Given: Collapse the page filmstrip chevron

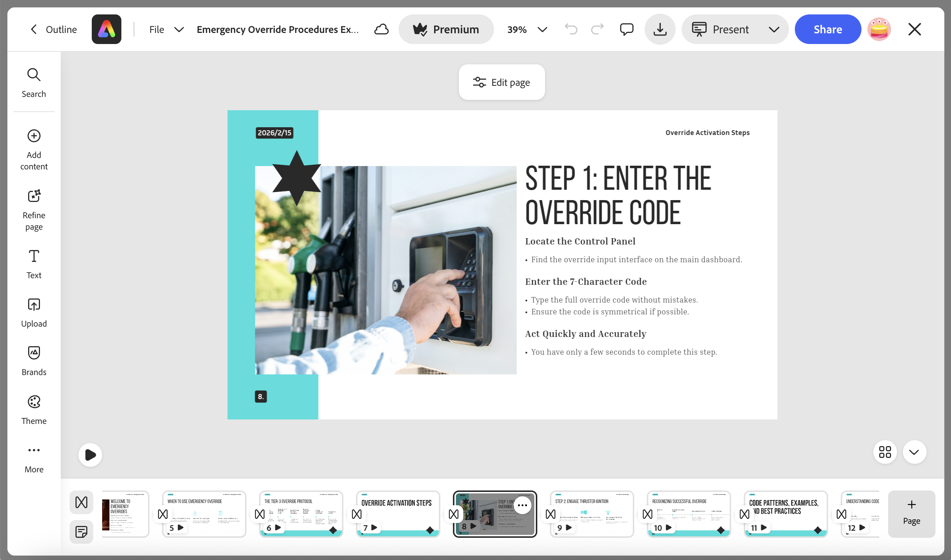Looking at the screenshot, I should point(914,452).
